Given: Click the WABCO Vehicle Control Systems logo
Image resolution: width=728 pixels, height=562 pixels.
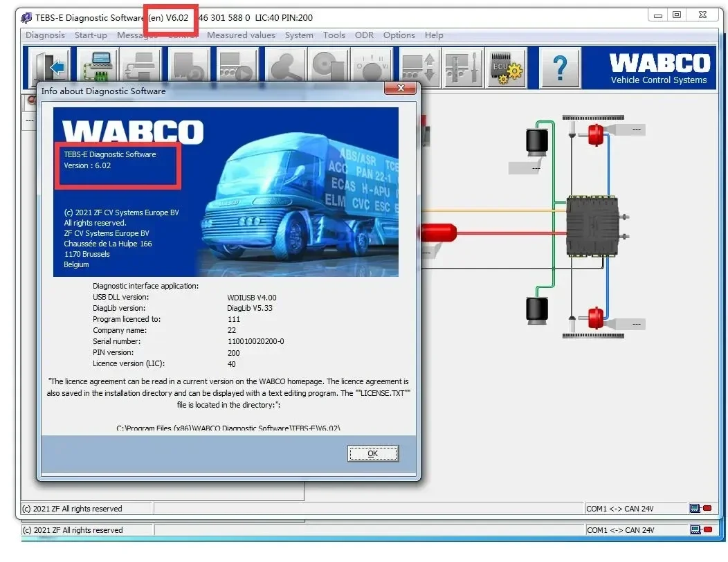Looking at the screenshot, I should coord(658,69).
